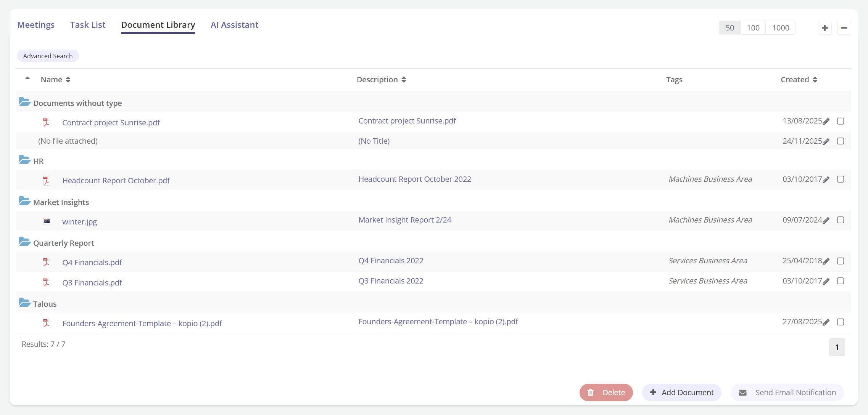868x415 pixels.
Task: Check the box on the Q3 Financials row
Action: [841, 281]
